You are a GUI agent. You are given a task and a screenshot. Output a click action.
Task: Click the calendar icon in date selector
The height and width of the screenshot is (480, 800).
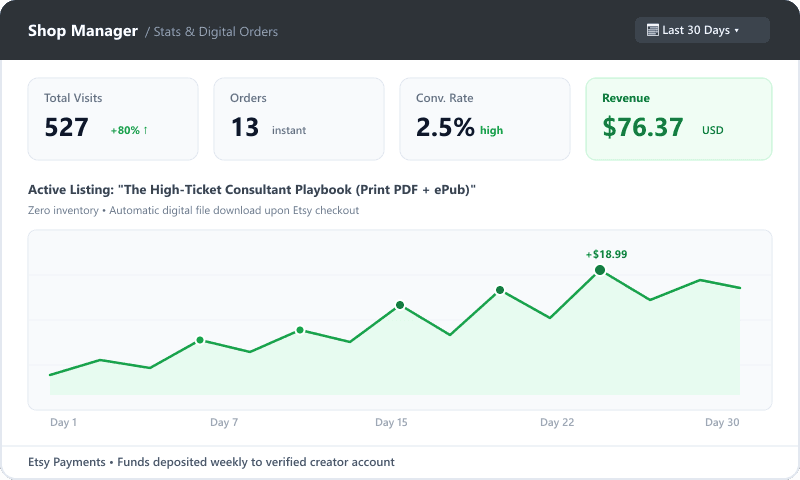[x=653, y=30]
